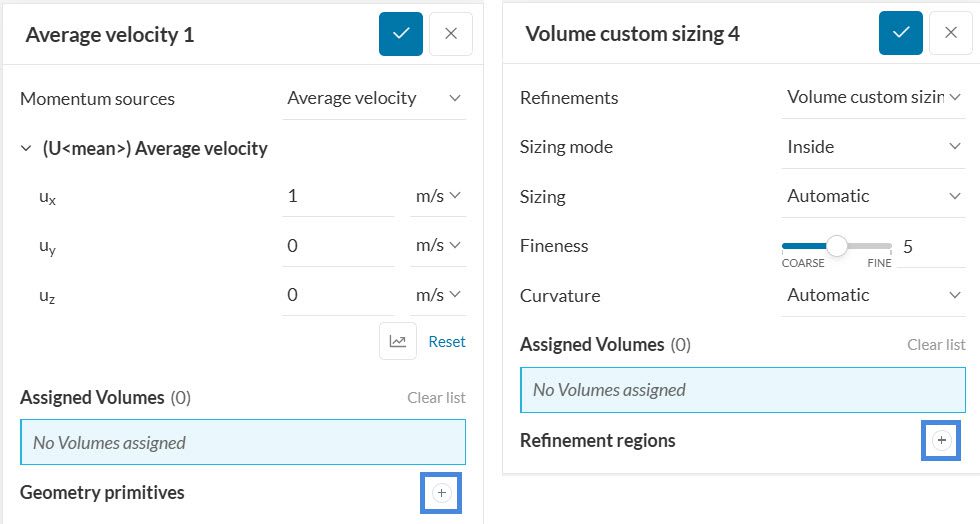Viewport: 980px width, 524px height.
Task: Click the ux value input field
Action: [x=337, y=196]
